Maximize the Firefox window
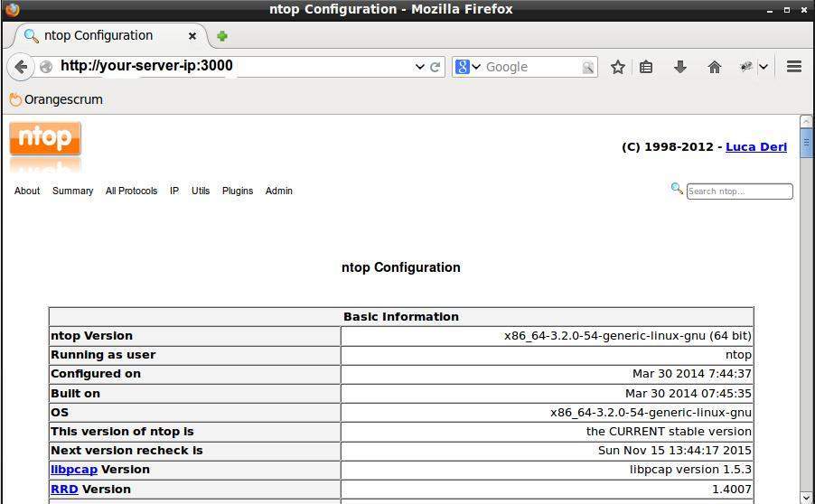The image size is (815, 504). point(787,10)
